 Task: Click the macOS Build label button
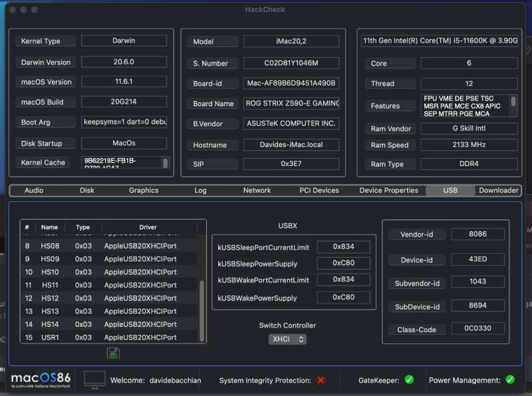point(45,102)
